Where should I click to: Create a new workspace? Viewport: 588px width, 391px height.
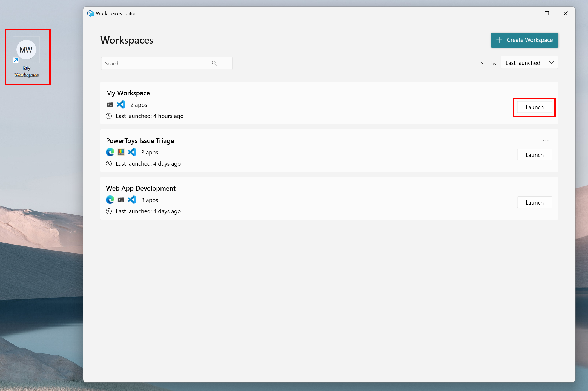tap(524, 40)
